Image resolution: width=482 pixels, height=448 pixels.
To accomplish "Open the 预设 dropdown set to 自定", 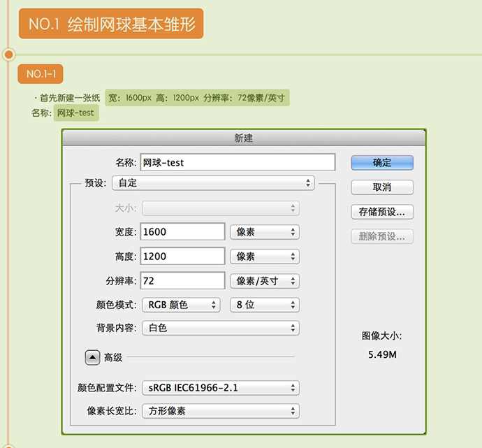I will tap(212, 183).
